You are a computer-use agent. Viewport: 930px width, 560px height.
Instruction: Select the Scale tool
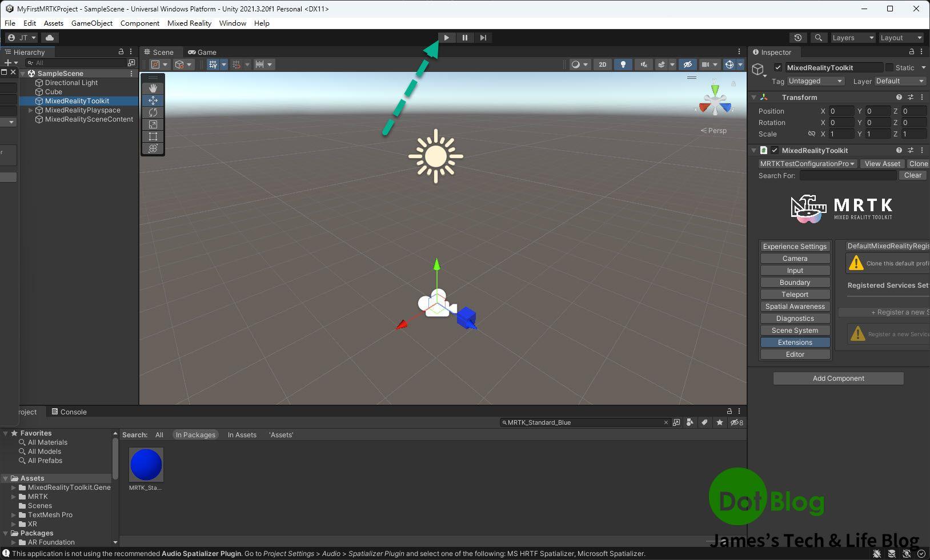click(x=153, y=124)
